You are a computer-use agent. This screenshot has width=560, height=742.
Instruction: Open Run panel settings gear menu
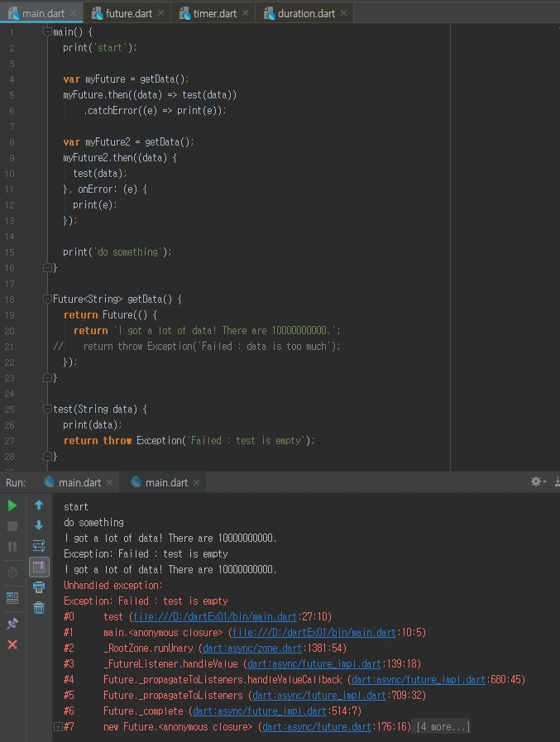(x=538, y=481)
